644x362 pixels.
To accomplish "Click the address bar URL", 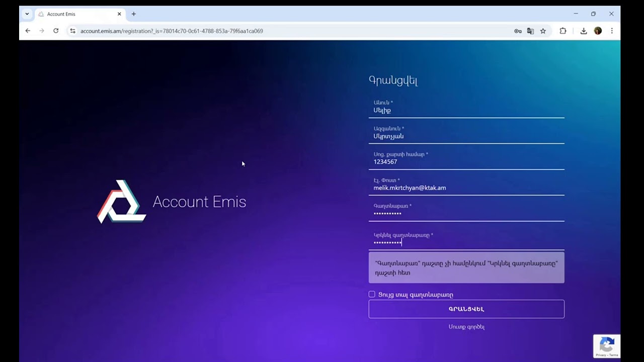I will [172, 31].
